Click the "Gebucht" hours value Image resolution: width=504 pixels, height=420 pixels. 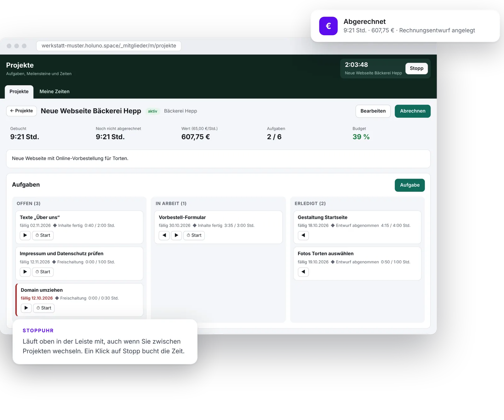coord(25,137)
